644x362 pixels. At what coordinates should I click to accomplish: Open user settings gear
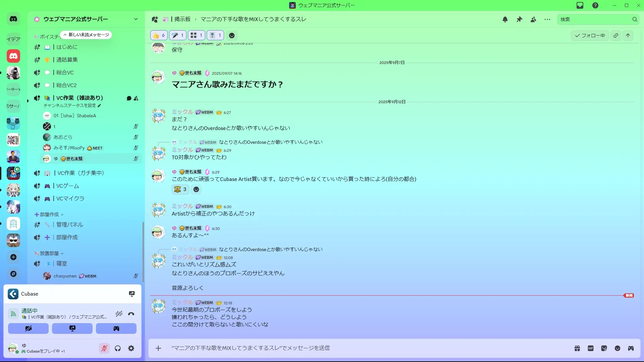(131, 348)
